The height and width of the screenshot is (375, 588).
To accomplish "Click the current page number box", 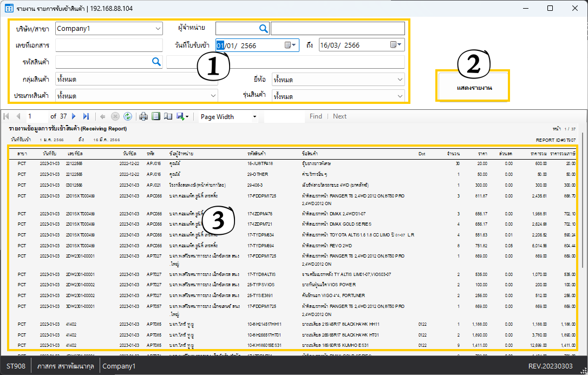I will click(x=36, y=116).
